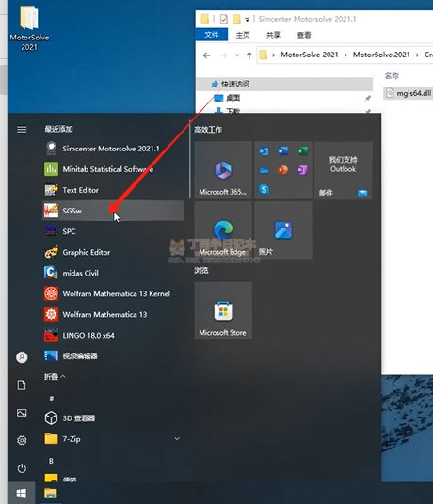Open Wolfram Mathematica 13 Kernel
This screenshot has width=433, height=504.
tap(113, 293)
